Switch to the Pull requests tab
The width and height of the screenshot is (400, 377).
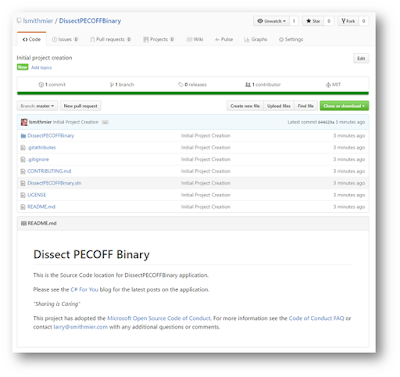pyautogui.click(x=111, y=39)
